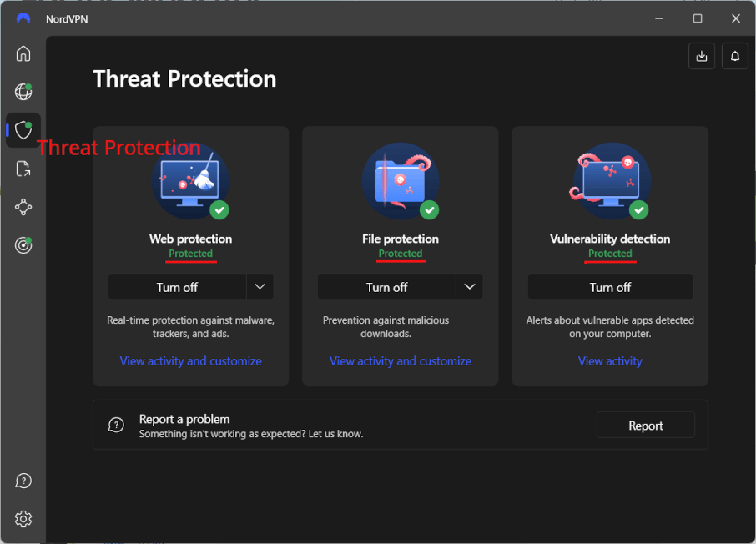Open the radar target Dark Web Monitor icon
The image size is (756, 544).
(23, 245)
